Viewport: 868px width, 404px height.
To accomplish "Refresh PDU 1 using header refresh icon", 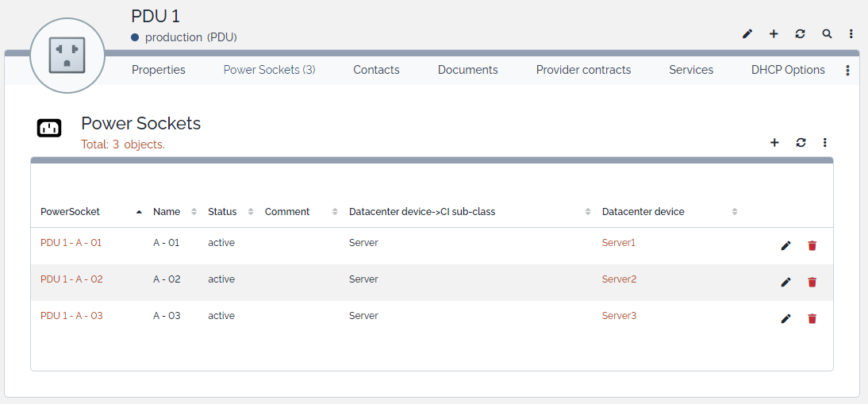I will (x=800, y=33).
